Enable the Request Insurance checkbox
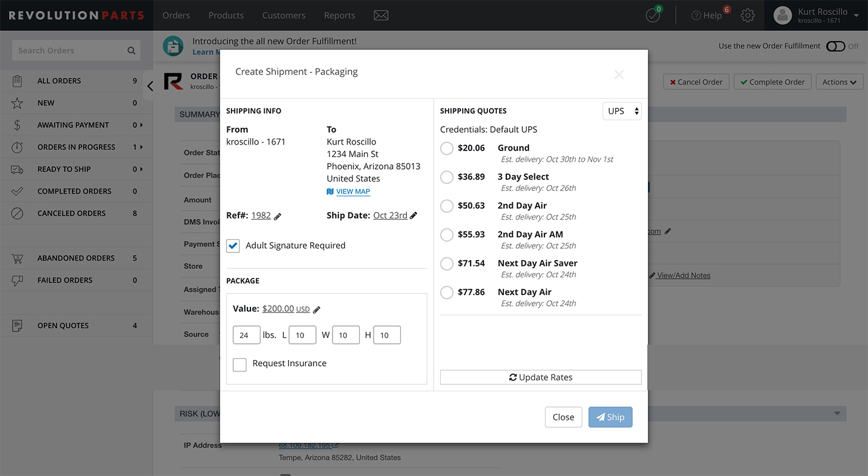Viewport: 868px width, 476px height. coord(240,364)
